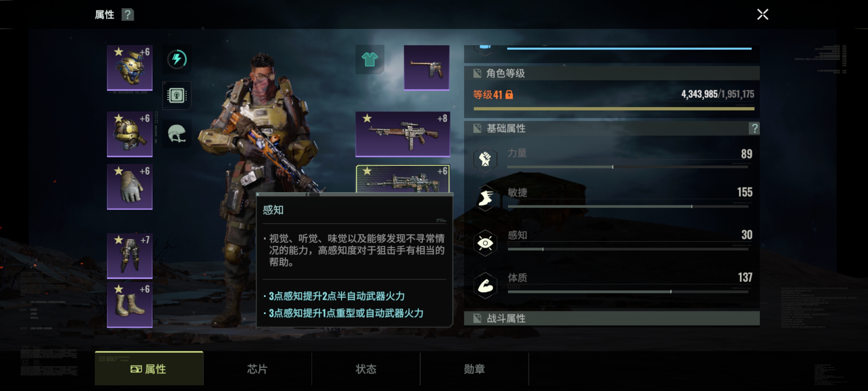Open the 勋章 tab

click(474, 369)
